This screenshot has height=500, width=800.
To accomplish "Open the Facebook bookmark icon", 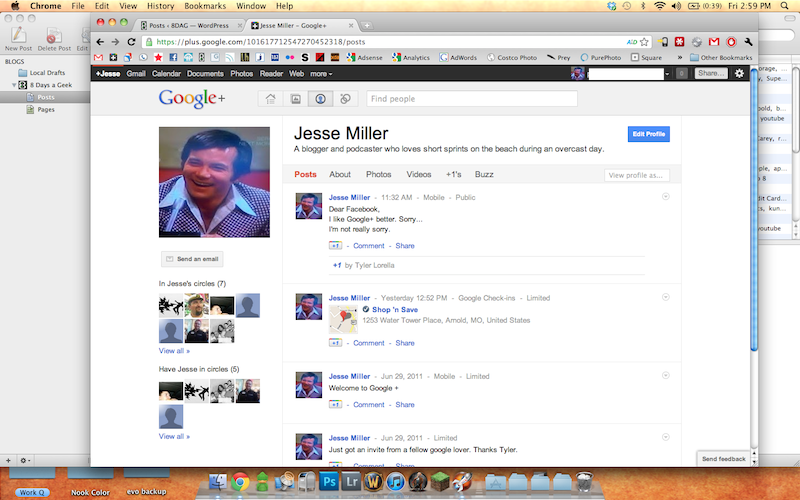I will [173, 58].
